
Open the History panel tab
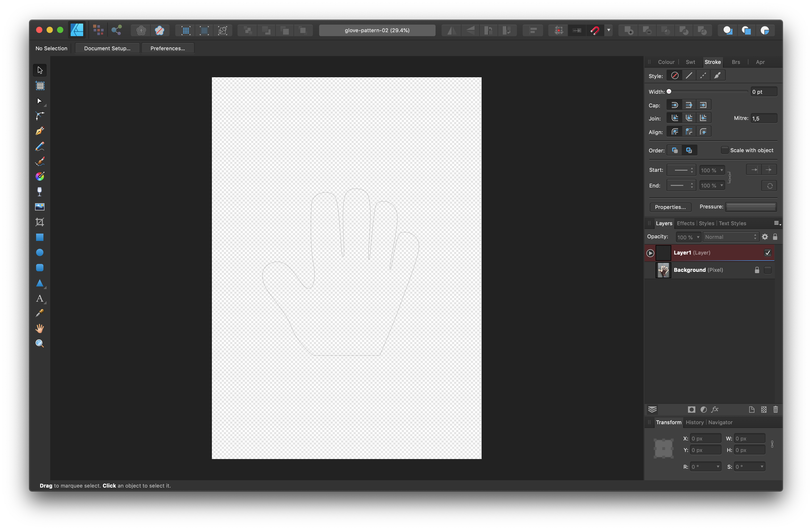point(694,422)
